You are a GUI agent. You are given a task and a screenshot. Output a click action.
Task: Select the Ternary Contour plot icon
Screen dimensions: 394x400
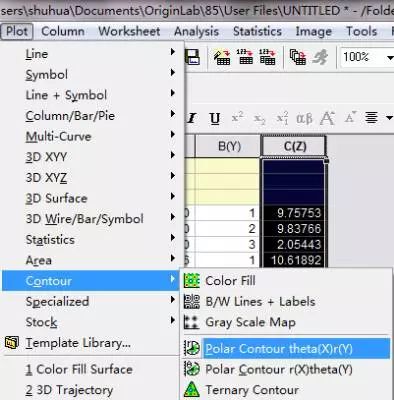click(192, 390)
